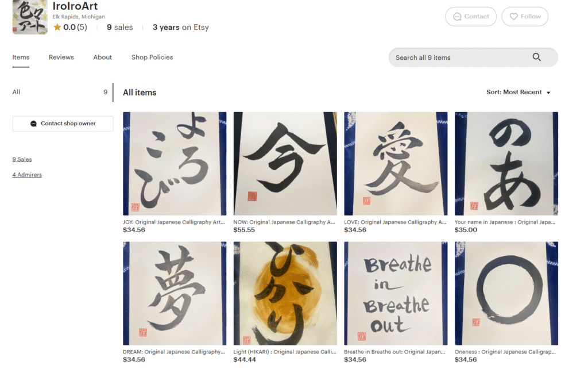Click the star rating icon
Screen dimensions: 588x369
pyautogui.click(x=57, y=27)
